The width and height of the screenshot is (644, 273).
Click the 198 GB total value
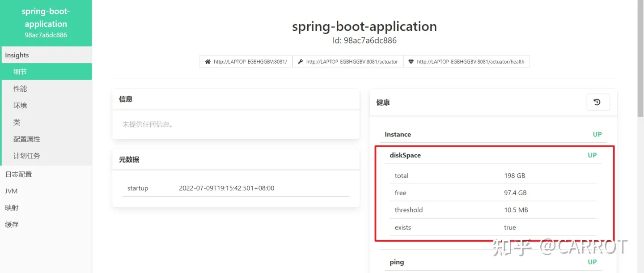(514, 175)
